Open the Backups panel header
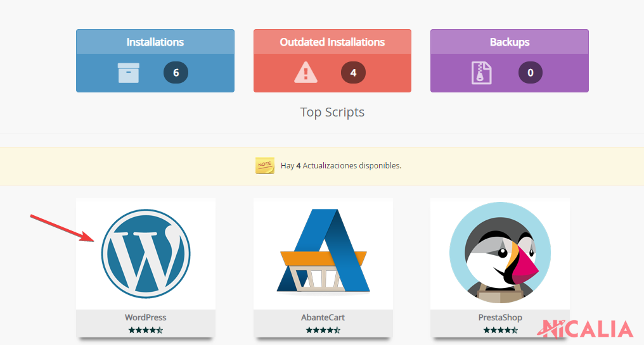Image resolution: width=644 pixels, height=345 pixels. click(509, 42)
